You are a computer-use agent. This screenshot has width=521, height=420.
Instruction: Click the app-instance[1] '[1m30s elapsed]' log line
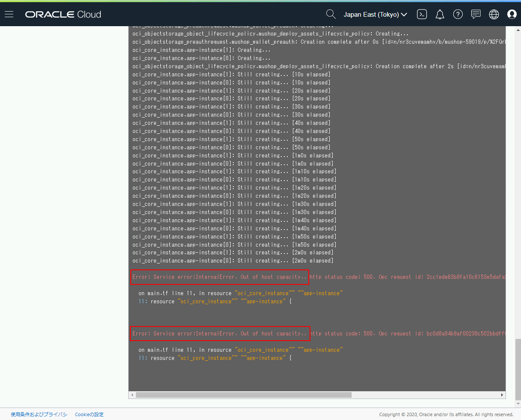(x=234, y=204)
